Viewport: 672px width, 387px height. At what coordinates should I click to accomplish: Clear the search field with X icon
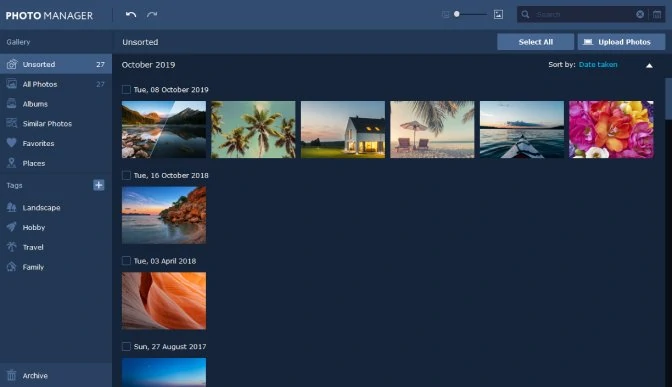pos(640,15)
